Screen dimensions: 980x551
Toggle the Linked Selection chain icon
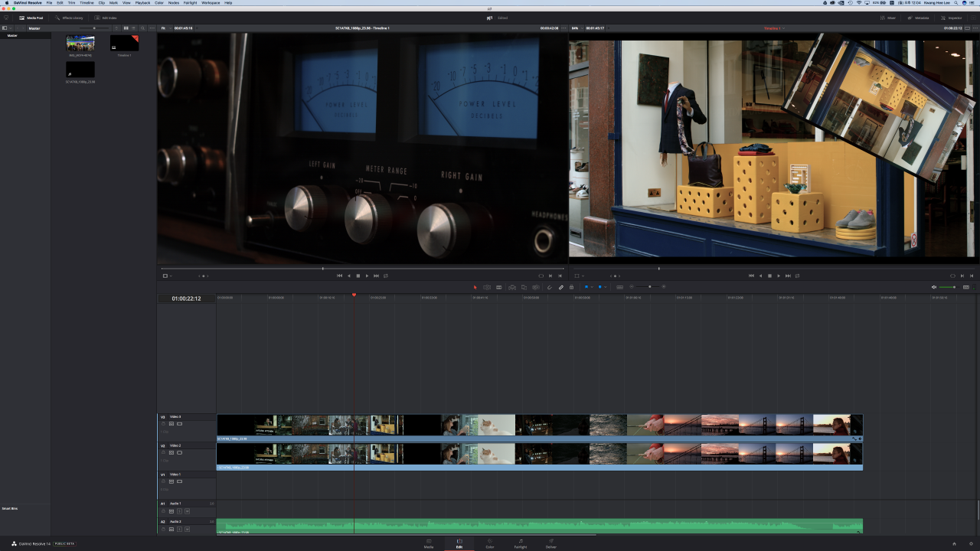click(560, 287)
